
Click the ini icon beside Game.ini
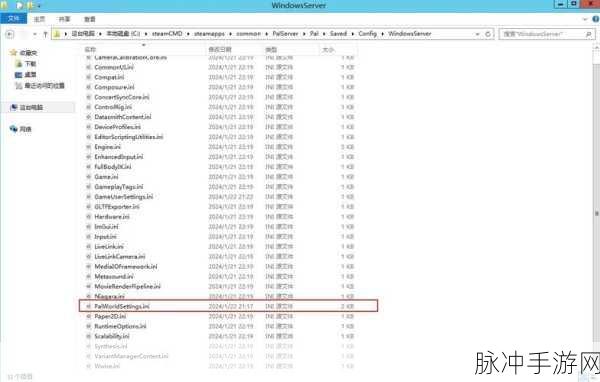point(89,177)
